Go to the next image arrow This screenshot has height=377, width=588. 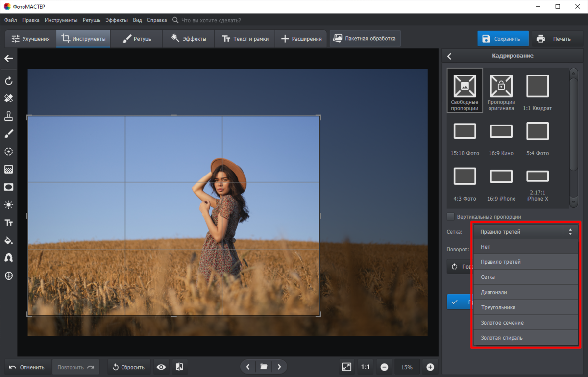279,367
